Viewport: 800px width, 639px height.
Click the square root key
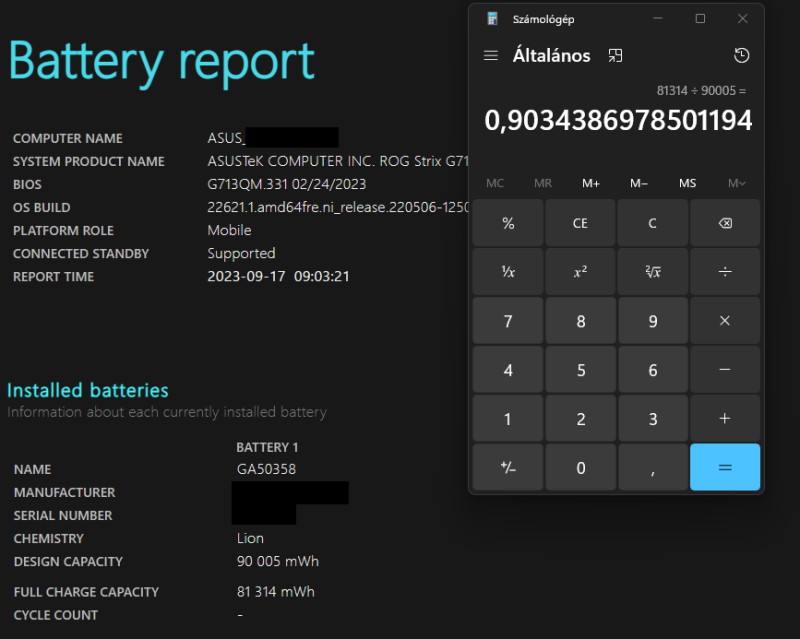(x=653, y=272)
